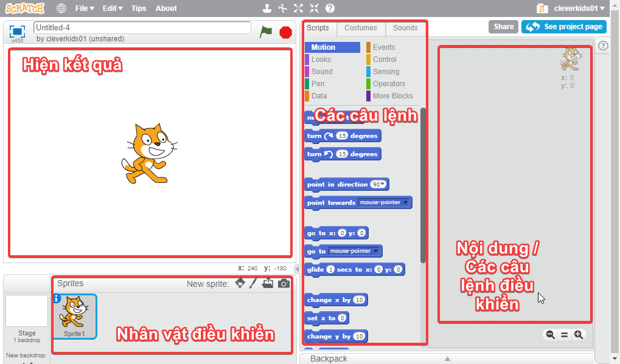Paint a new sprite with the brush icon
Viewport: 620px width, 364px height.
pos(253,283)
